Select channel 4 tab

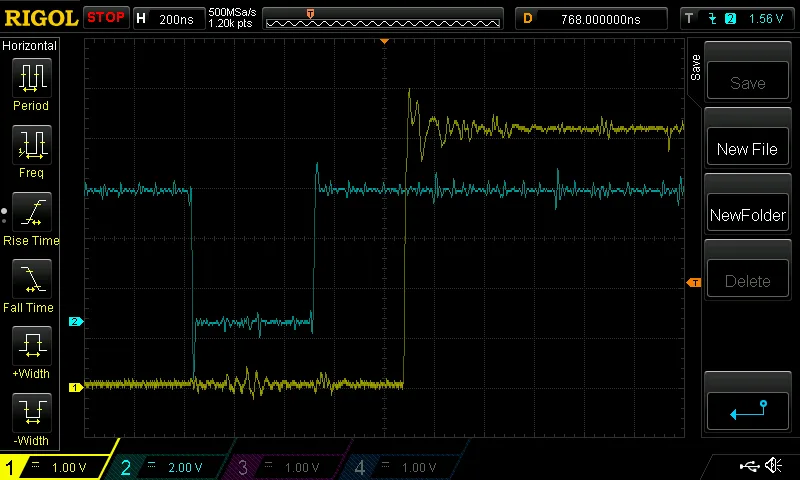[x=403, y=467]
